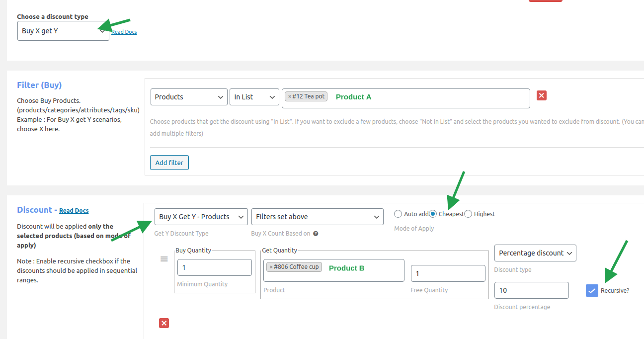
Task: Delete the Products filter row with red X
Action: [x=542, y=95]
